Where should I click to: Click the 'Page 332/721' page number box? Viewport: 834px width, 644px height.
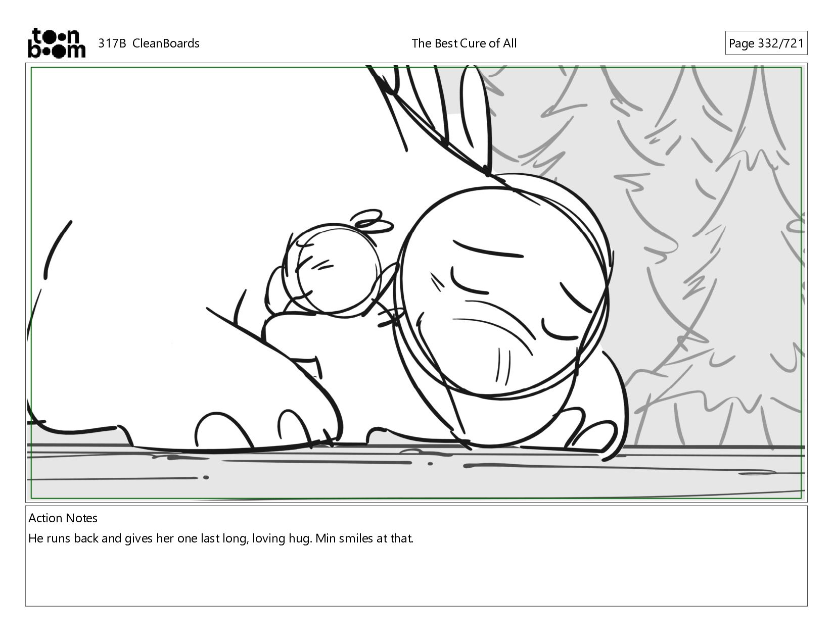point(766,43)
